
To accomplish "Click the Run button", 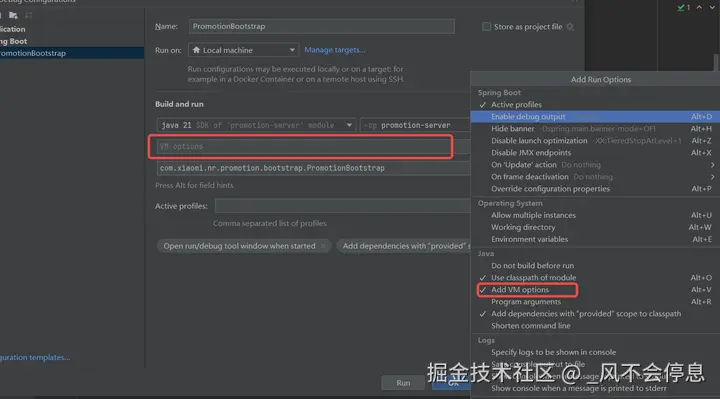I will (403, 383).
